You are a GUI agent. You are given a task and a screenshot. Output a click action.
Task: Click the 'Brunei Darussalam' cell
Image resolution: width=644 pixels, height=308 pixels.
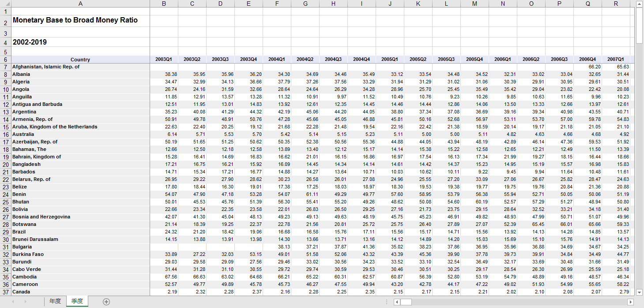[x=80, y=239]
